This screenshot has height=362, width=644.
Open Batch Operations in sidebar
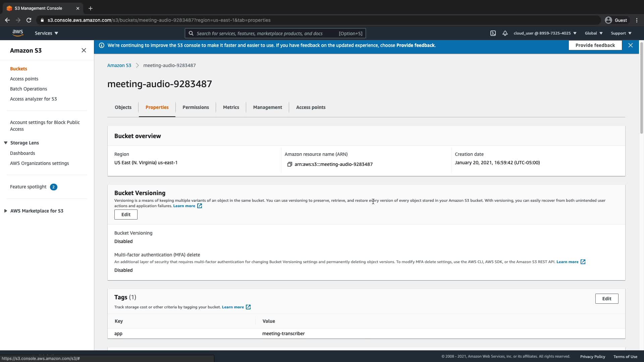point(29,89)
